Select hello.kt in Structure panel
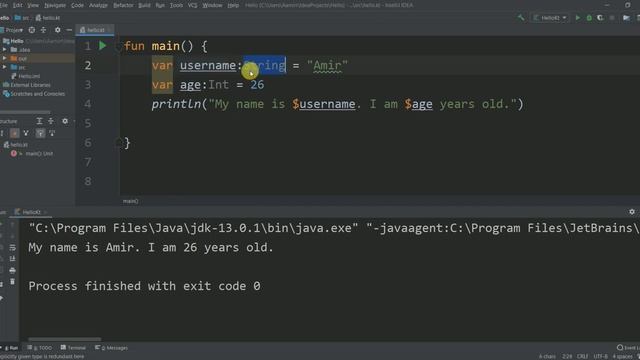This screenshot has width=640, height=360. click(16, 144)
